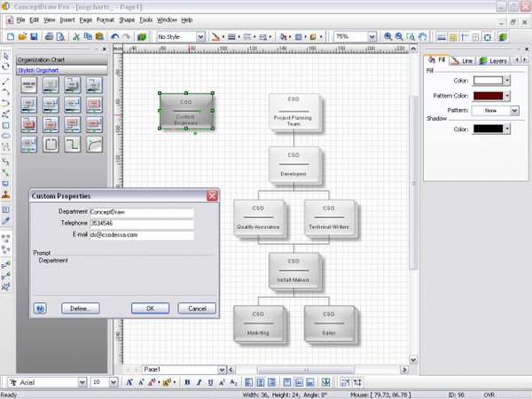
Task: Select the rectangle drawing tool
Action: pos(6,125)
